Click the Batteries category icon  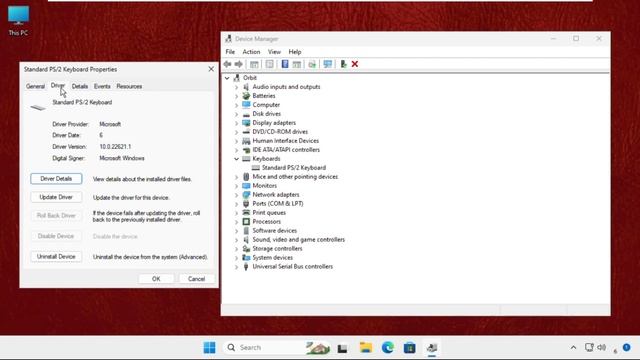246,96
